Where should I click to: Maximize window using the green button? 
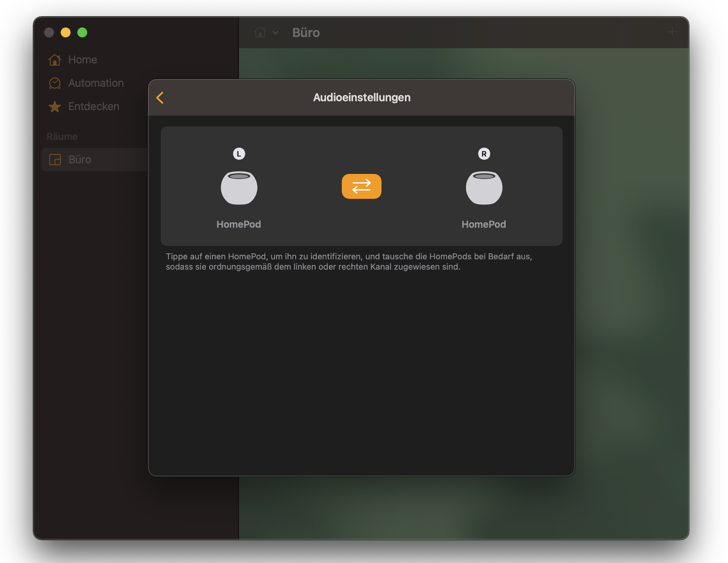[x=82, y=32]
